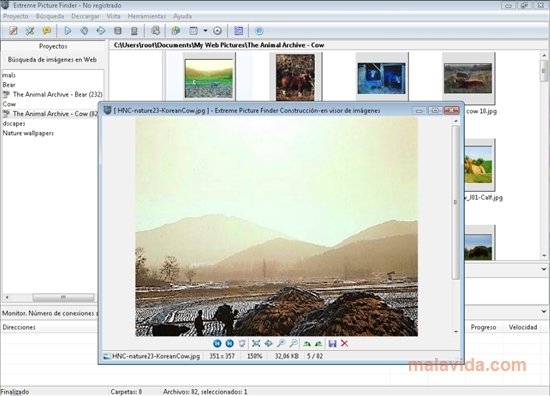Select The Animal Archive - Bear project
The height and width of the screenshot is (396, 550).
[53, 94]
